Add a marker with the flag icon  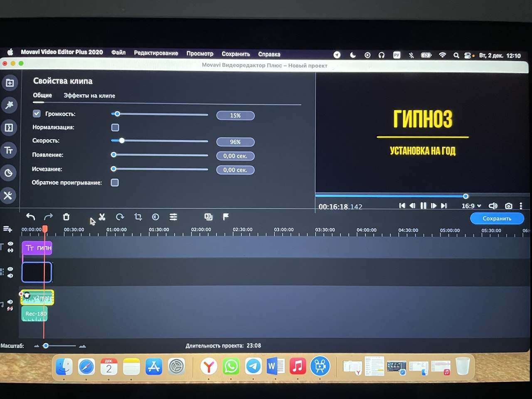coord(226,217)
